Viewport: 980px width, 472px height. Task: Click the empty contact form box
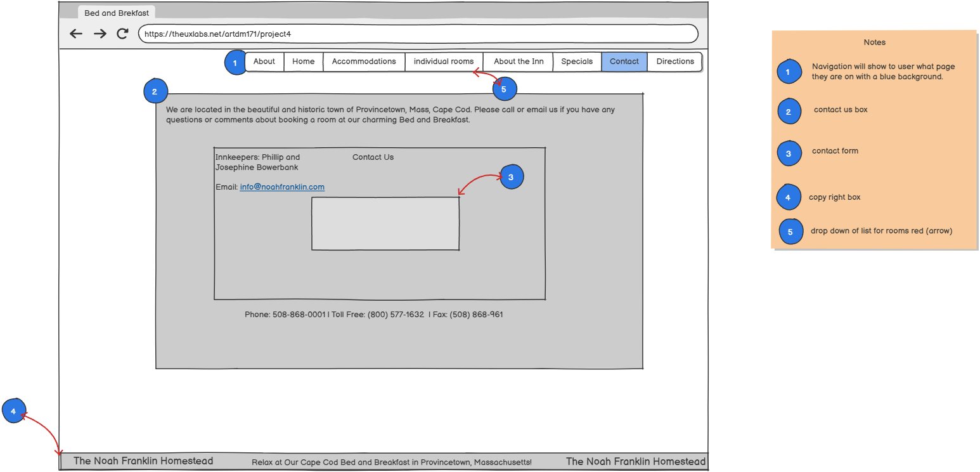385,223
